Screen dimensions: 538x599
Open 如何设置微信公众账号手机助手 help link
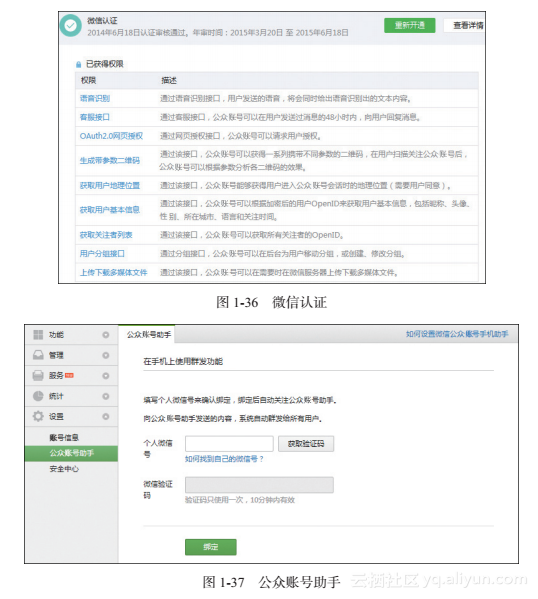[457, 334]
